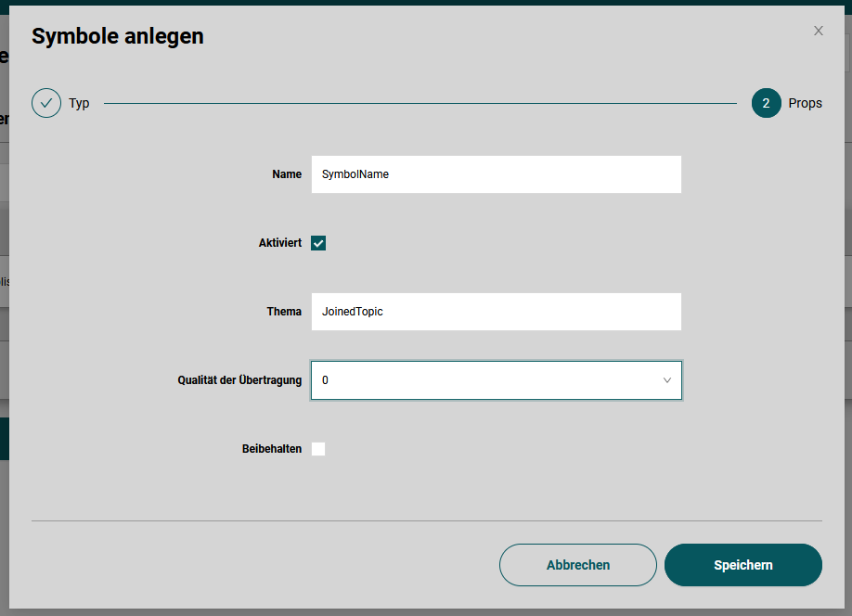
Task: Click the Aktiviert label text
Action: point(279,243)
